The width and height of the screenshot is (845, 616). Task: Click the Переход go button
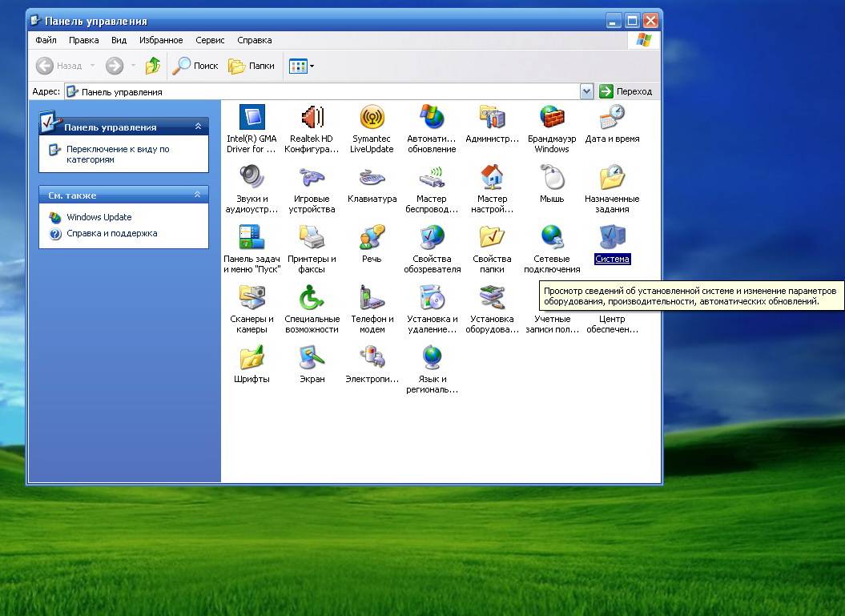(626, 91)
